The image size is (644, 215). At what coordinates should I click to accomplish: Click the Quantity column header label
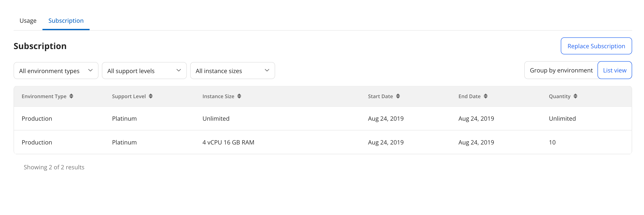pyautogui.click(x=560, y=96)
